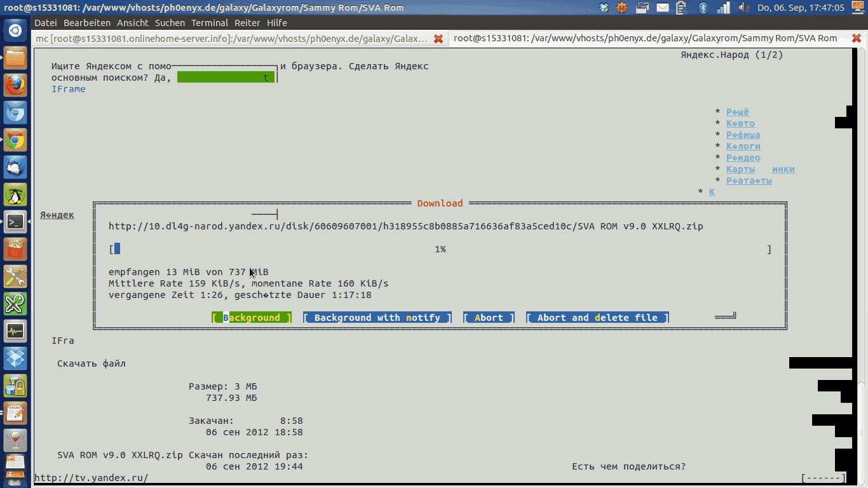Viewport: 868px width, 488px height.
Task: Open Dropbox from the launcher
Action: point(15,358)
